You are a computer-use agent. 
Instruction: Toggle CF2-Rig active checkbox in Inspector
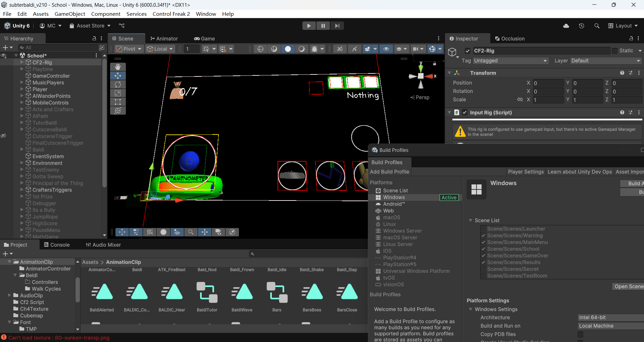(467, 51)
